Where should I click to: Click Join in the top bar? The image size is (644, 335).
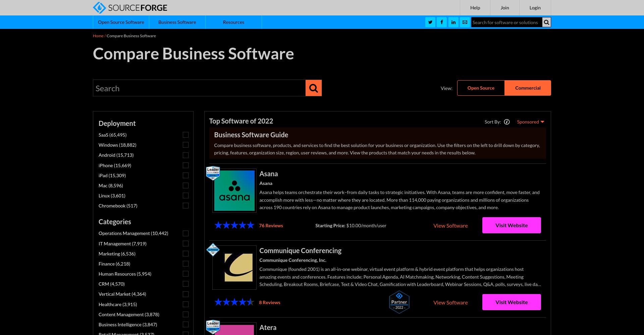click(505, 8)
